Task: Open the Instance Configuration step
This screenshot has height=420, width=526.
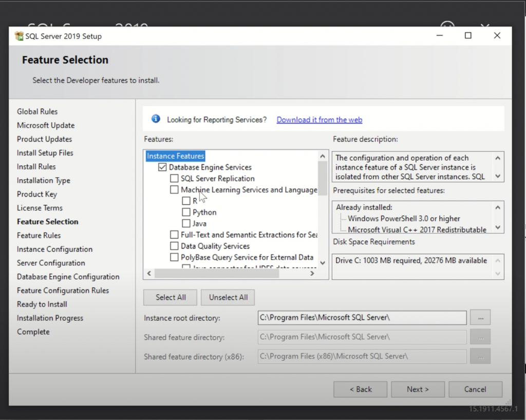Action: point(54,249)
